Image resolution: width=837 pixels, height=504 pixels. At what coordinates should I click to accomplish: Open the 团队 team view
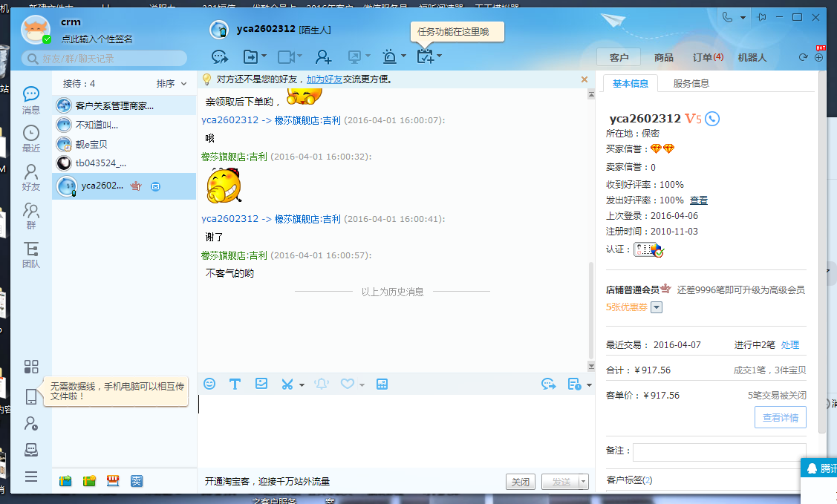coord(31,255)
